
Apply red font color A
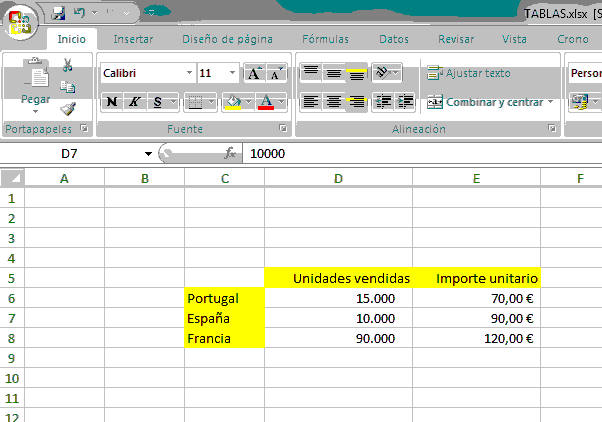coord(266,102)
